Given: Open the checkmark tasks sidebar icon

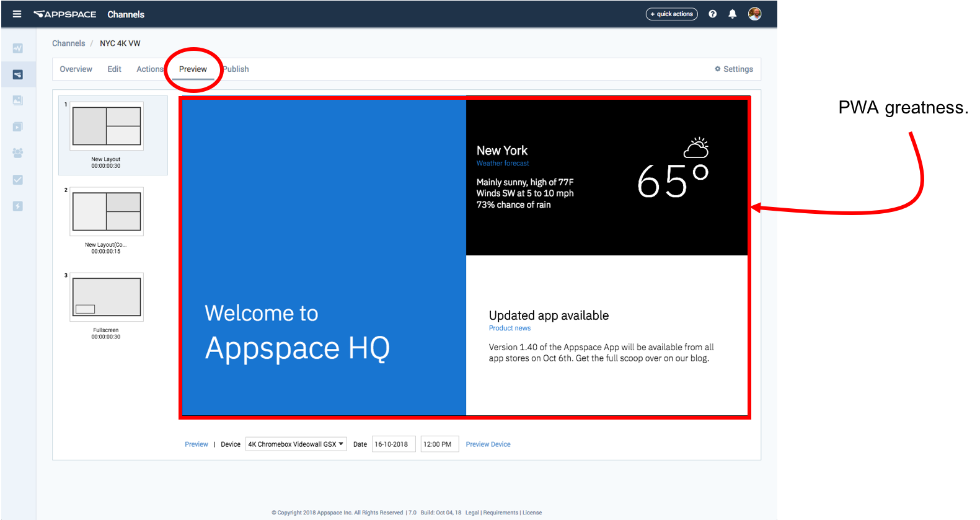Looking at the screenshot, I should [x=18, y=180].
